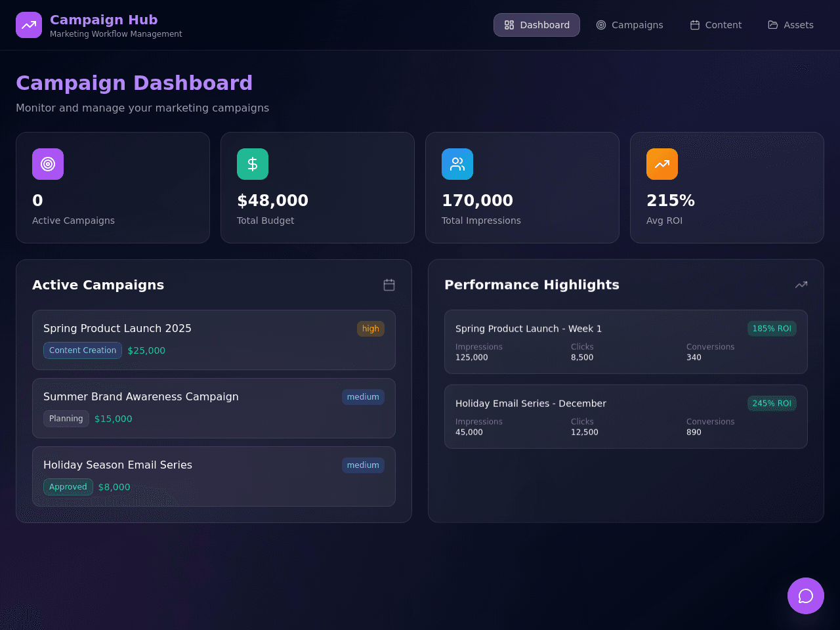Click the Approved status badge
840x630 pixels.
click(68, 487)
